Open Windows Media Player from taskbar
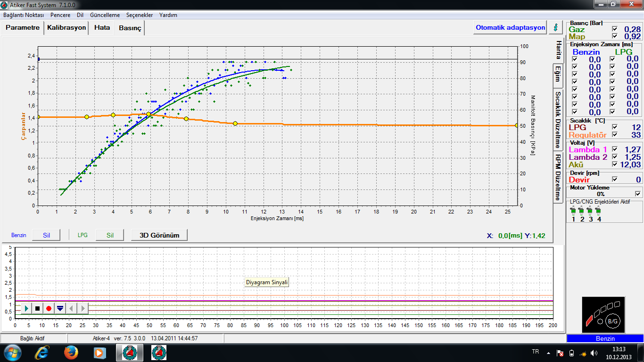This screenshot has width=644, height=362. click(x=99, y=353)
